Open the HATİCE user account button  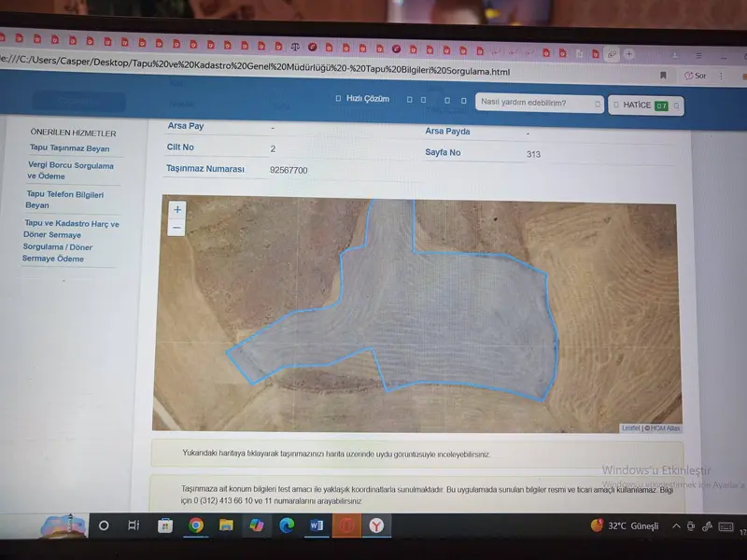645,105
